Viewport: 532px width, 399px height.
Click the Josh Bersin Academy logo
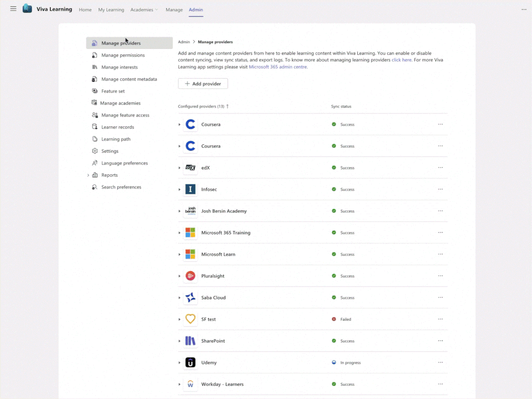click(x=190, y=211)
